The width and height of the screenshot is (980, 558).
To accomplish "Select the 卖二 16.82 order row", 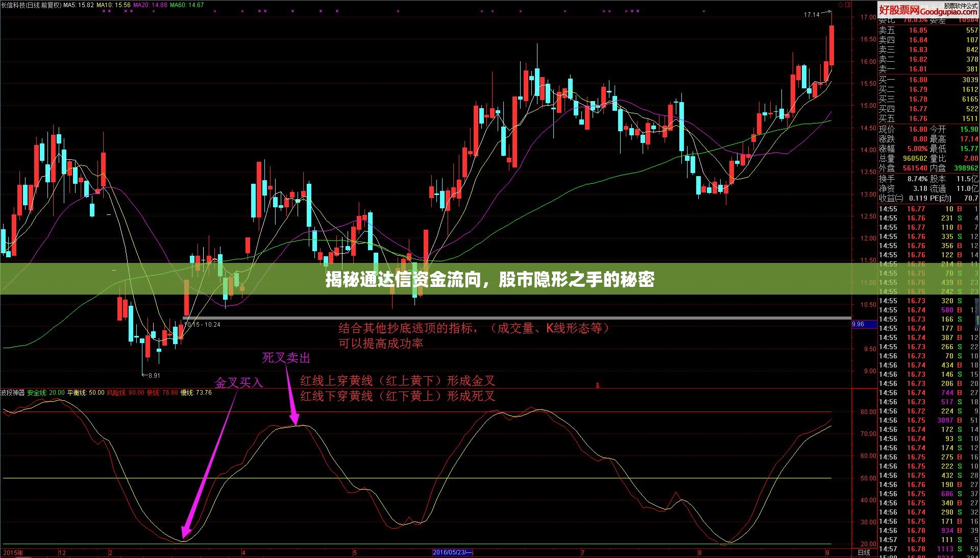I will tap(928, 60).
